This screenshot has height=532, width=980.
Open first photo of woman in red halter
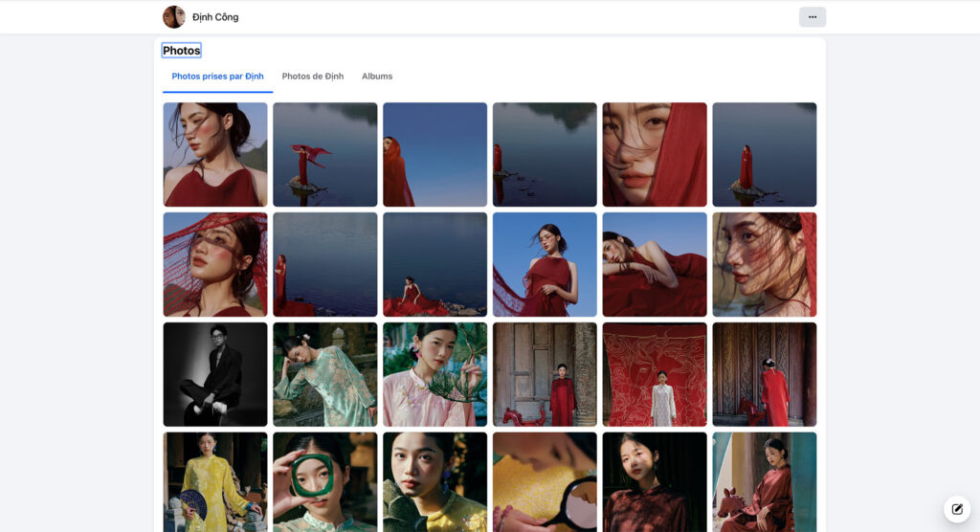pos(215,155)
